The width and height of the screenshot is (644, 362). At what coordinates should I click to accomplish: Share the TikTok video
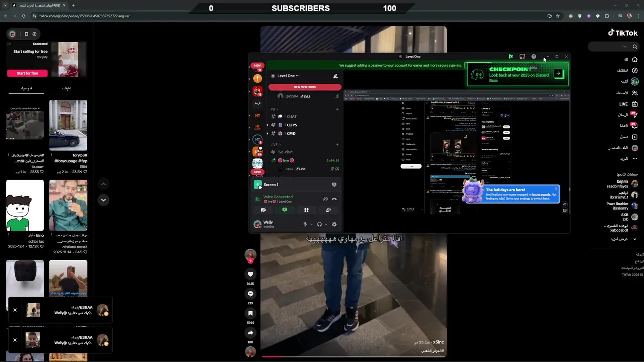(250, 333)
